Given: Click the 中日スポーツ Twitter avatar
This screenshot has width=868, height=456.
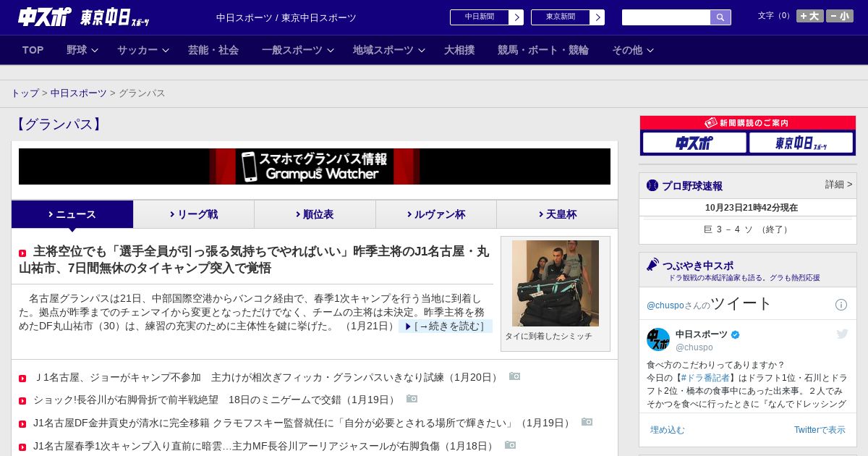Looking at the screenshot, I should point(658,339).
